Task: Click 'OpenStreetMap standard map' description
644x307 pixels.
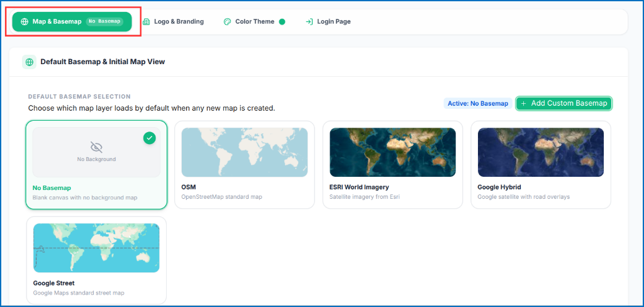Action: [221, 197]
